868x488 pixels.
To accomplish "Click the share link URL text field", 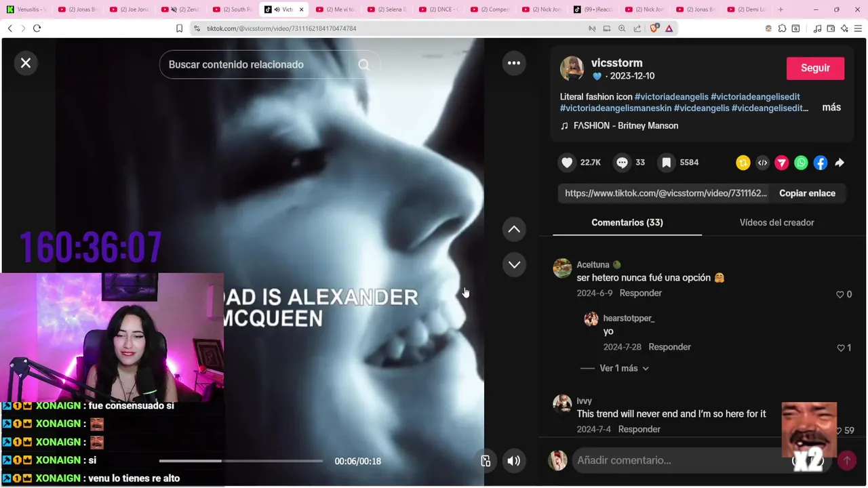I will click(x=665, y=193).
